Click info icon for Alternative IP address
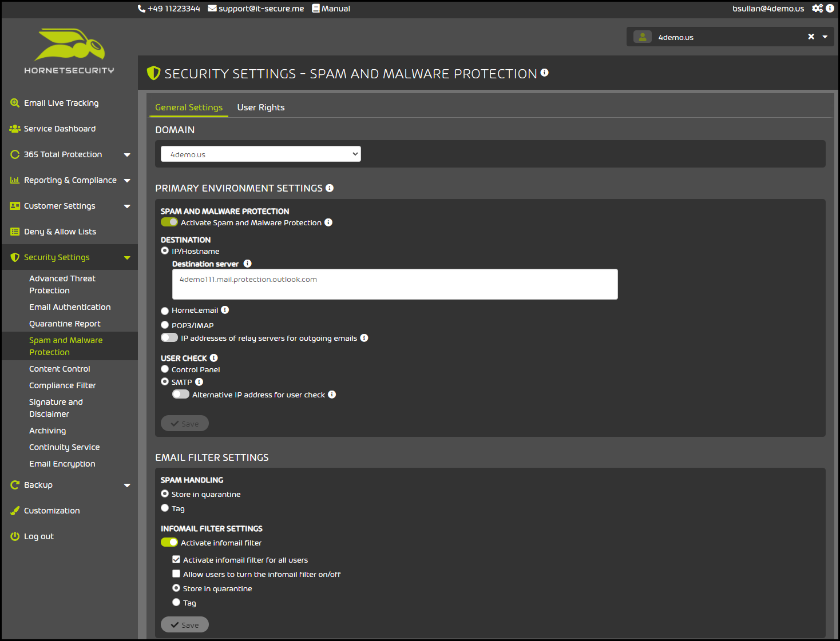The height and width of the screenshot is (641, 840). click(x=332, y=395)
